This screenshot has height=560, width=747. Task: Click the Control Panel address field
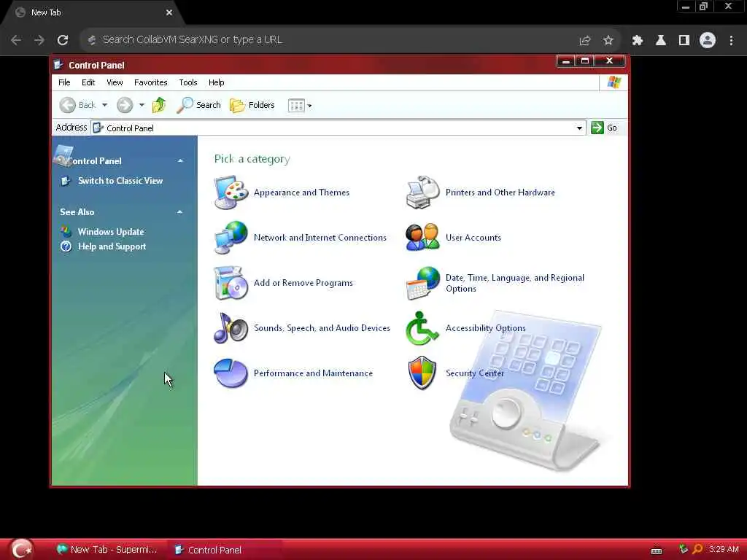point(338,128)
